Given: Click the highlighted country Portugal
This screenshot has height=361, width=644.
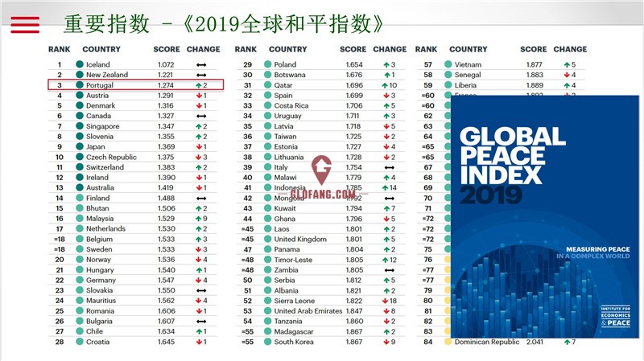Looking at the screenshot, I should (x=99, y=85).
